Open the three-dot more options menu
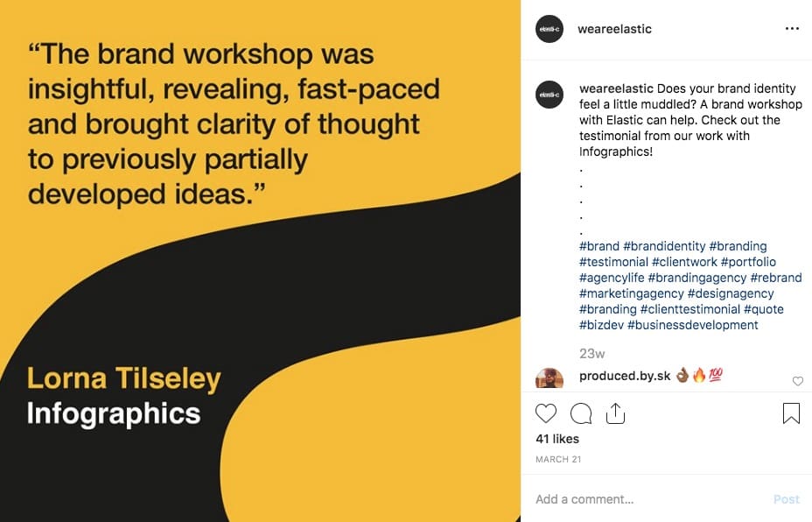The height and width of the screenshot is (522, 812). click(792, 29)
